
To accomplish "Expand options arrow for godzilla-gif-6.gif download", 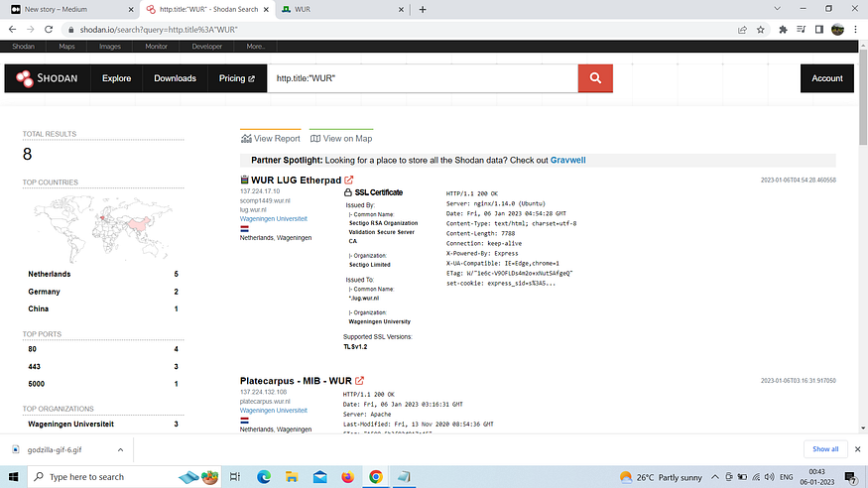I will 120,449.
